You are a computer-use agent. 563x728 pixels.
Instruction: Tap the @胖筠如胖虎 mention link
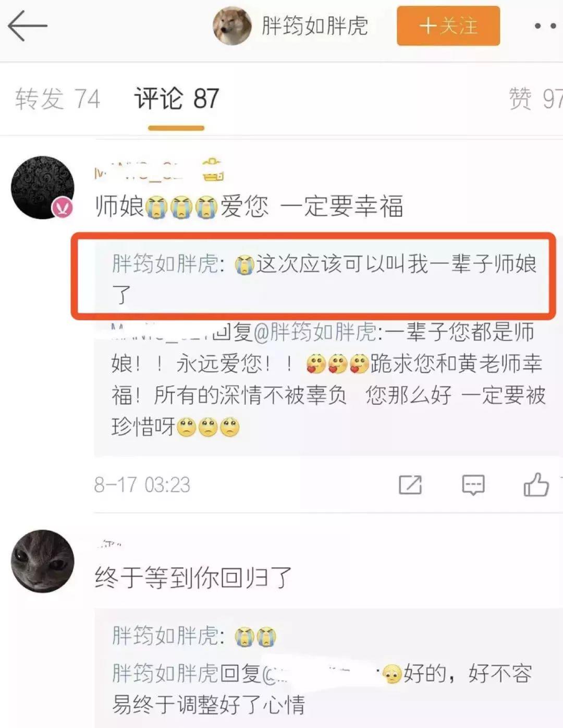click(x=314, y=332)
